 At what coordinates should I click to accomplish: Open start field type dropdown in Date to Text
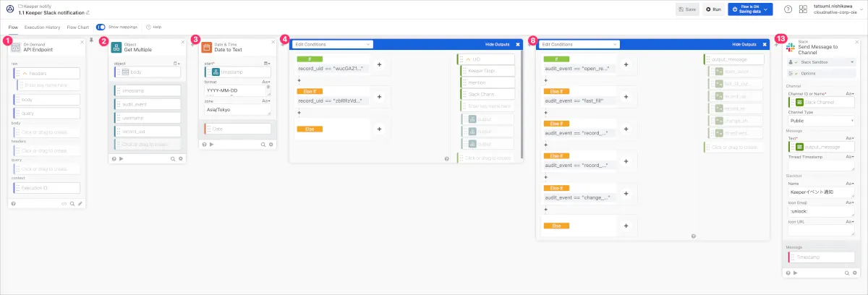pyautogui.click(x=266, y=63)
